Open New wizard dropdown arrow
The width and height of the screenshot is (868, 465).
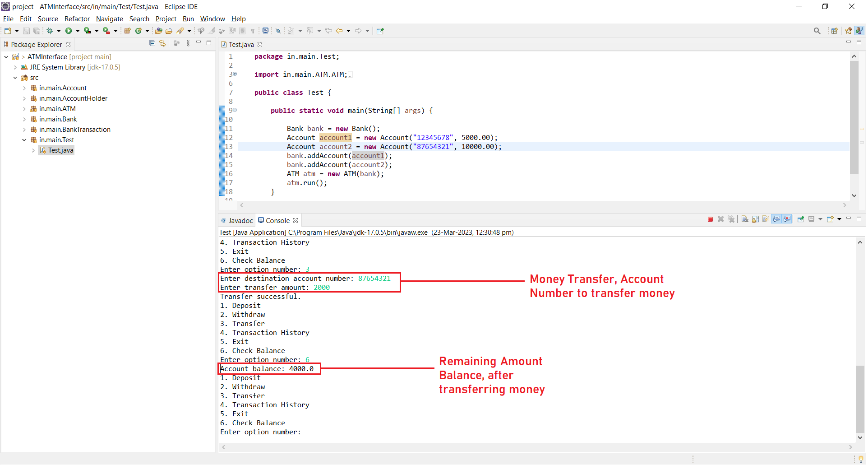(17, 31)
